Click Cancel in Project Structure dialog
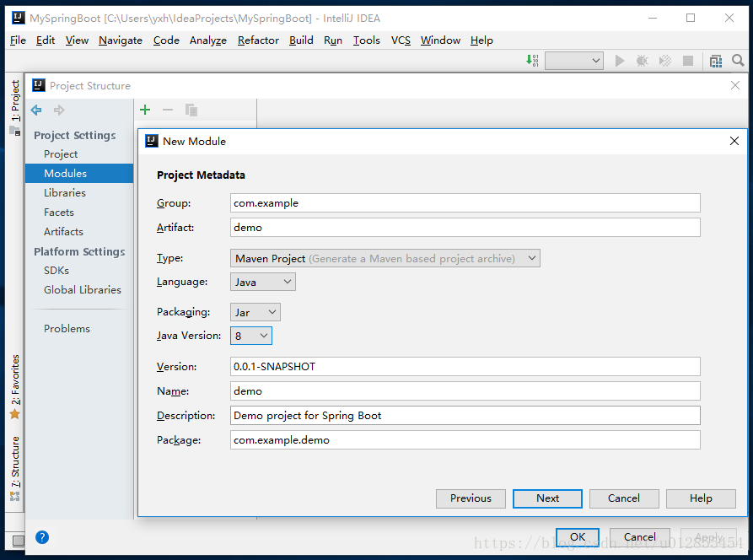Screen dimensions: 753x560 [x=640, y=537]
